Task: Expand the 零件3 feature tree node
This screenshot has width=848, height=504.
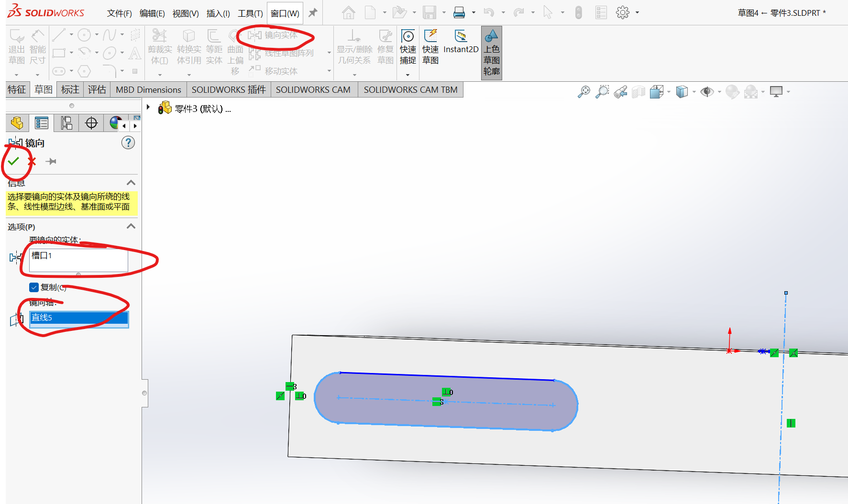Action: [x=148, y=108]
